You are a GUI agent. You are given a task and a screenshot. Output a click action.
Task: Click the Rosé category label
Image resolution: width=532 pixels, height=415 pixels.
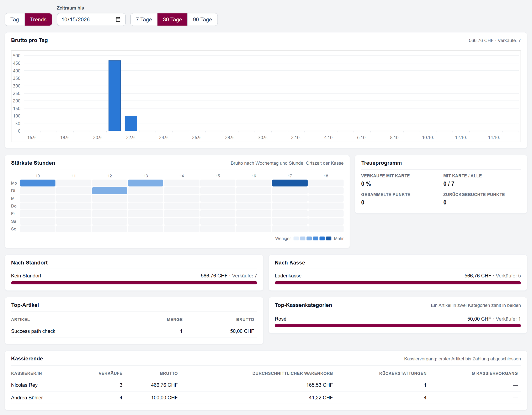[281, 319]
